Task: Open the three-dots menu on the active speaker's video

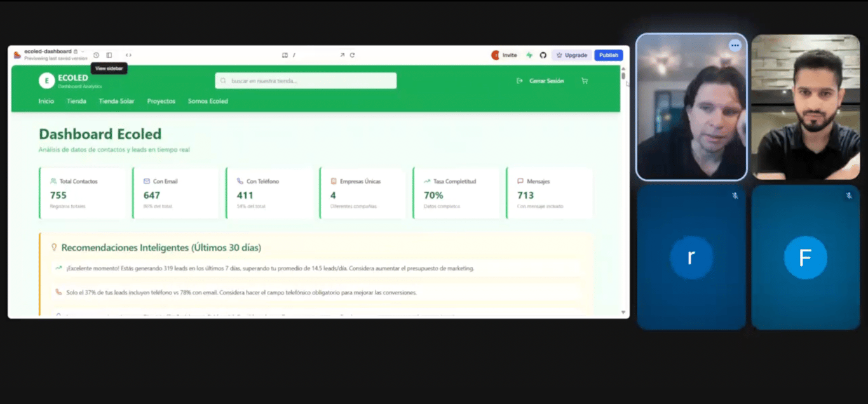Action: (x=735, y=45)
